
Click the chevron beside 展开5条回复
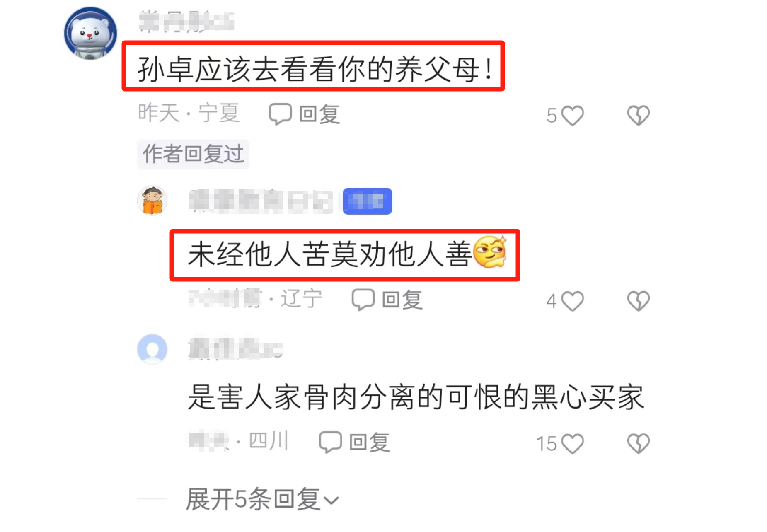[x=331, y=501]
